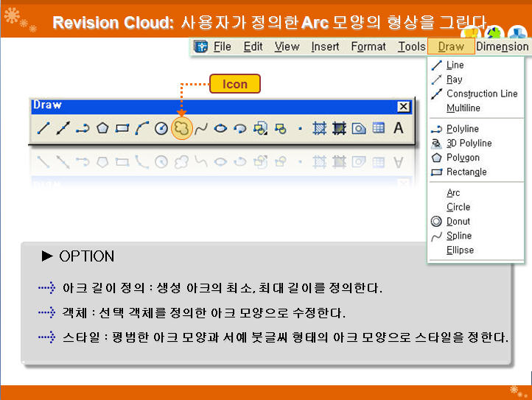Expand the Tools menu
The width and height of the screenshot is (532, 400).
(411, 46)
